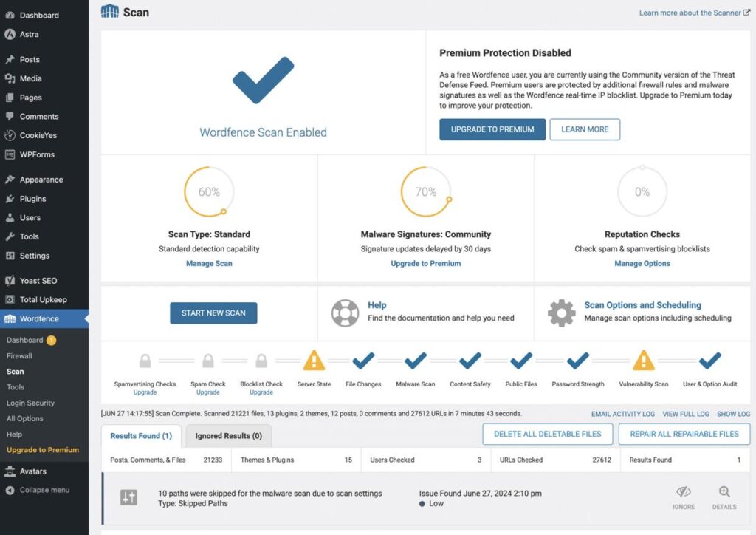Click the WPForms icon
Image resolution: width=756 pixels, height=535 pixels.
pos(10,154)
